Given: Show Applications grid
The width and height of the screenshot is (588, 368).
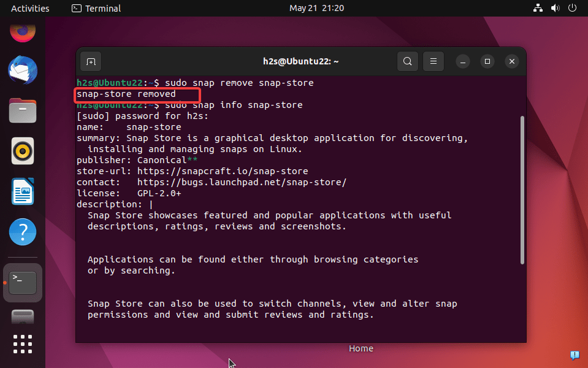Looking at the screenshot, I should (23, 344).
